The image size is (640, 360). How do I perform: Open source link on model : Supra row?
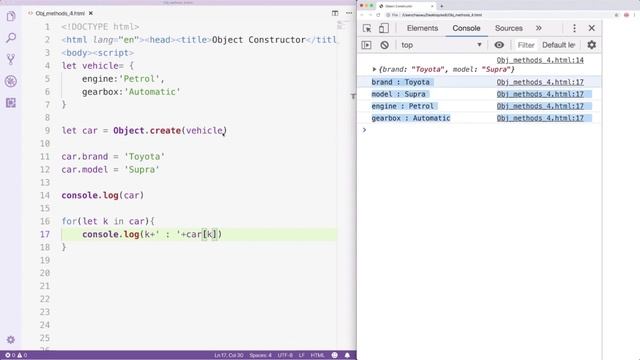[540, 94]
